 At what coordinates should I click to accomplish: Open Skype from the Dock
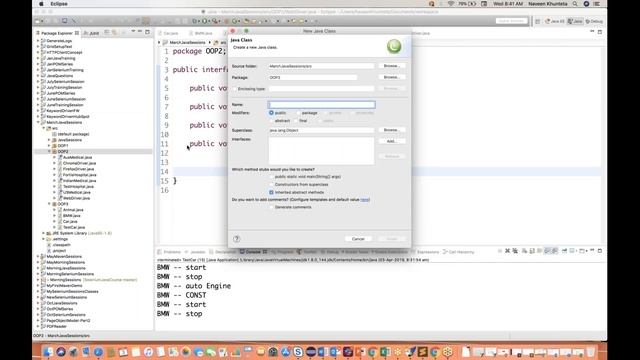[298, 351]
